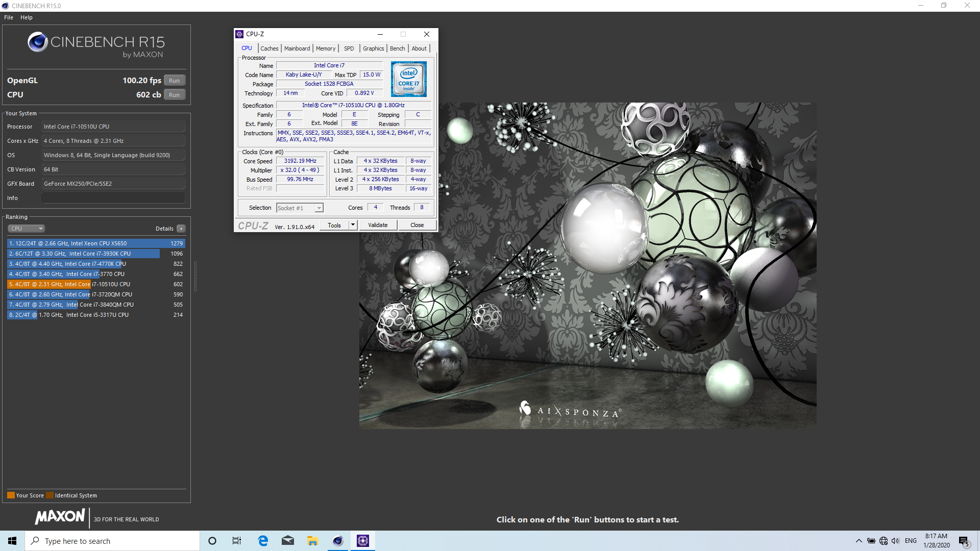The image size is (980, 551).
Task: Select i7-4770K ranking entry
Action: pos(96,264)
